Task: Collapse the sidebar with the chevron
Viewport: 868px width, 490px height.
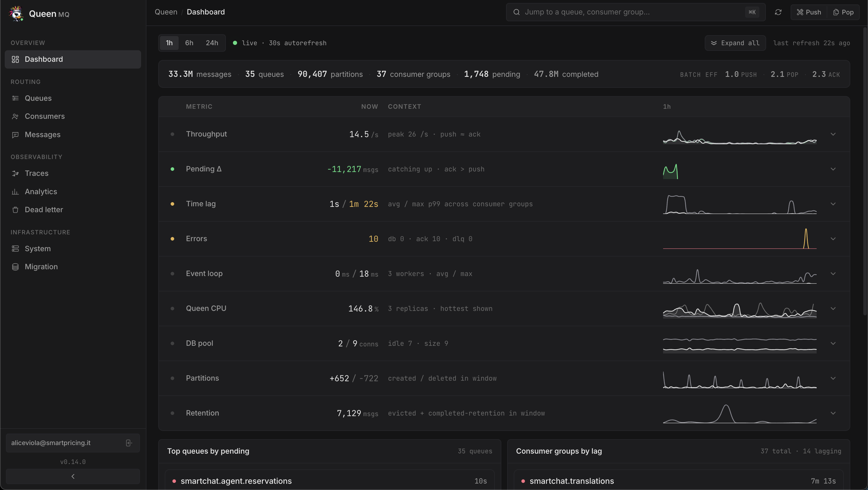Action: (x=73, y=476)
